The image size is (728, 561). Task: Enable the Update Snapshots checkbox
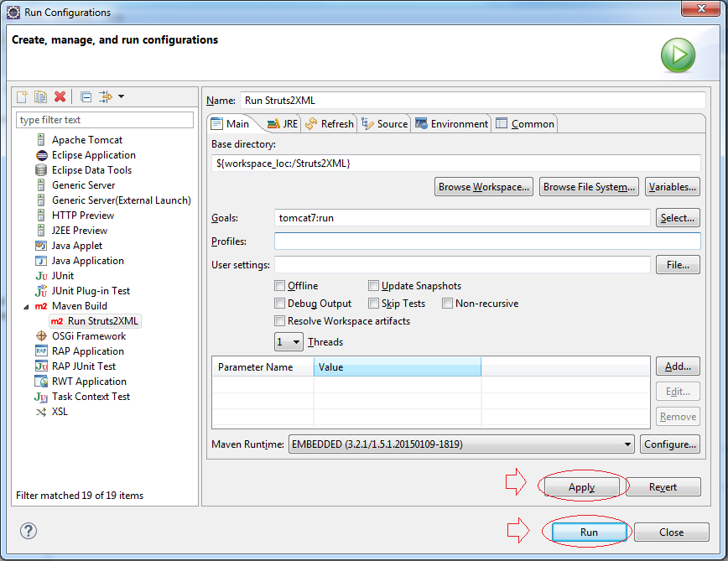coord(373,285)
